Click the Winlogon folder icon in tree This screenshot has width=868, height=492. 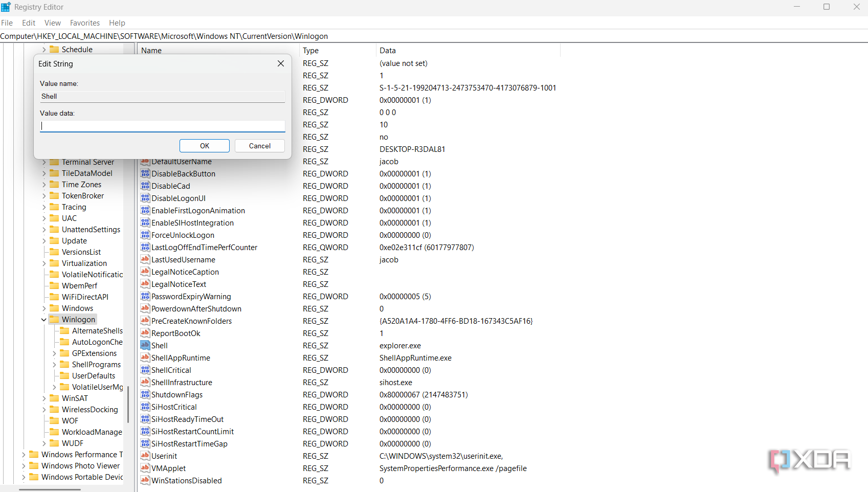pos(54,320)
